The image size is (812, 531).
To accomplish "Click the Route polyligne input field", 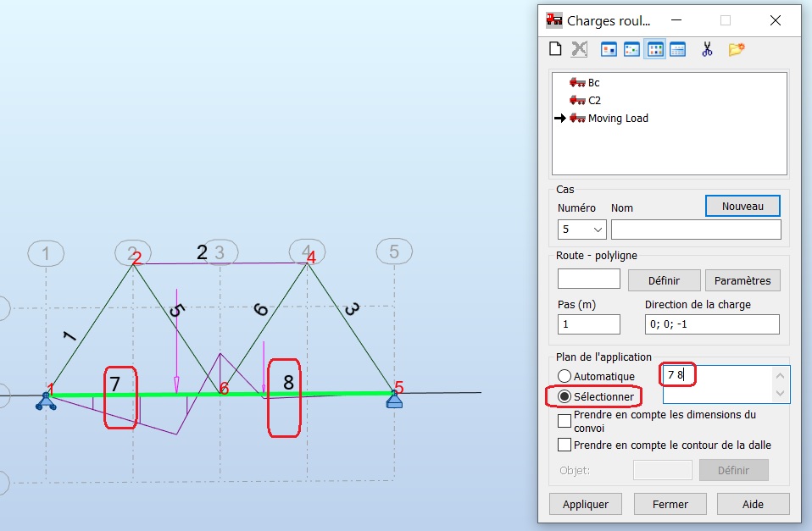I will coord(589,279).
